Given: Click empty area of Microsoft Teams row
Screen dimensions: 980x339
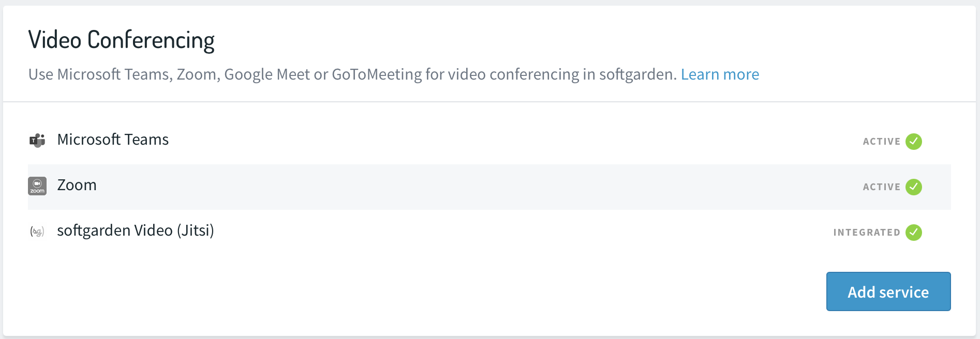Looking at the screenshot, I should pos(466,141).
